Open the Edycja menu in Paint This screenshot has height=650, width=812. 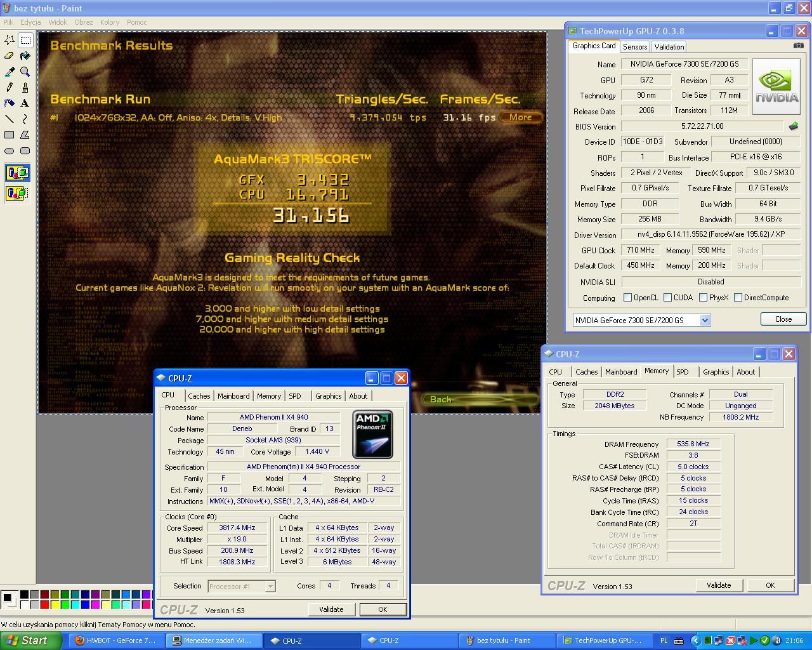(30, 22)
